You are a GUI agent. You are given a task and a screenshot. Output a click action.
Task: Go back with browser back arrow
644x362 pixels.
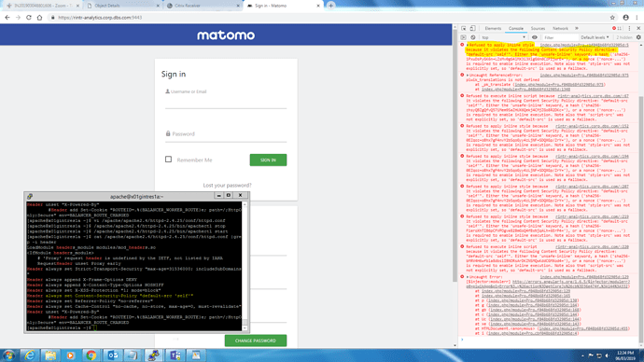(x=7, y=18)
